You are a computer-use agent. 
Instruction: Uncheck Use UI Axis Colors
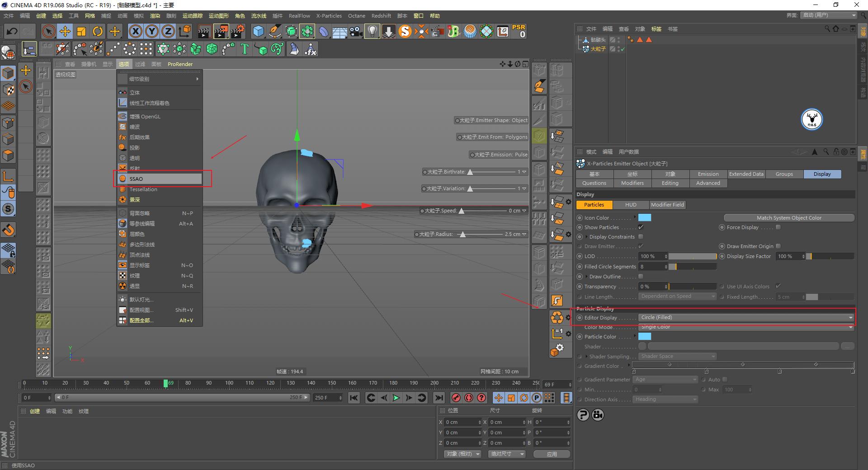pos(778,286)
